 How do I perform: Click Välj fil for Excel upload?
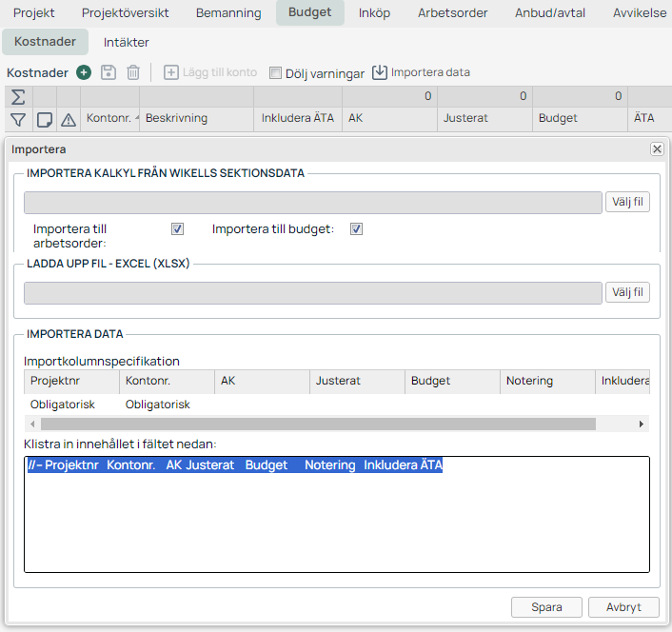click(x=627, y=292)
